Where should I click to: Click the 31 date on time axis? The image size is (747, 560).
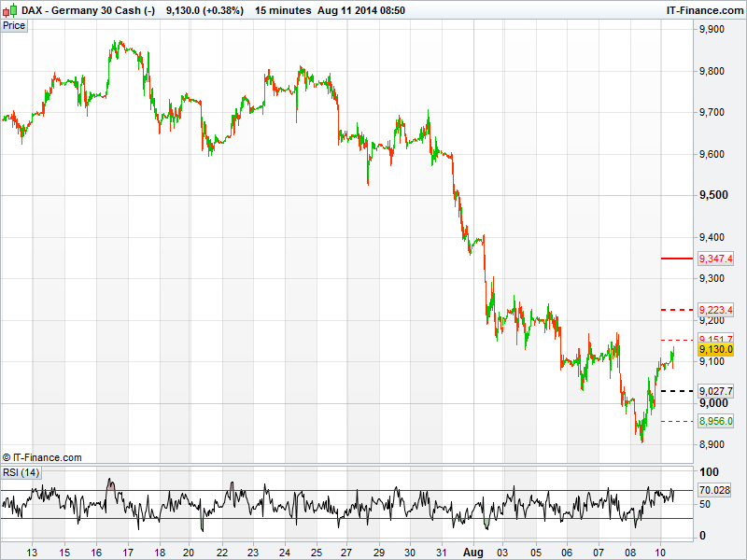443,551
